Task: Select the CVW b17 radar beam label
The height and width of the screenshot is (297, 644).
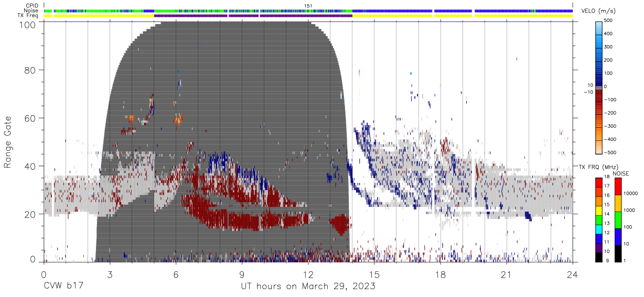Action: coord(63,287)
